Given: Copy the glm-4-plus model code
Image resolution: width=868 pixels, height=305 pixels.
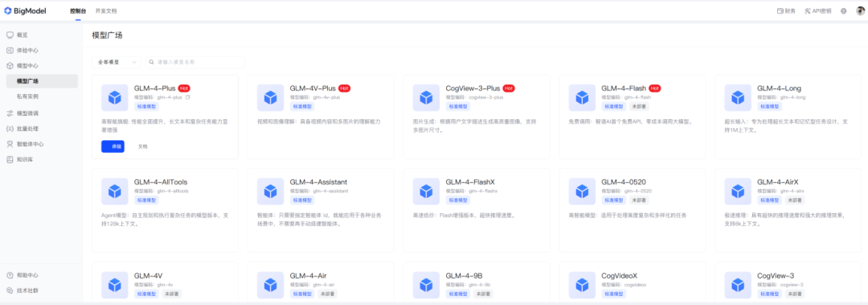Looking at the screenshot, I should click(187, 97).
